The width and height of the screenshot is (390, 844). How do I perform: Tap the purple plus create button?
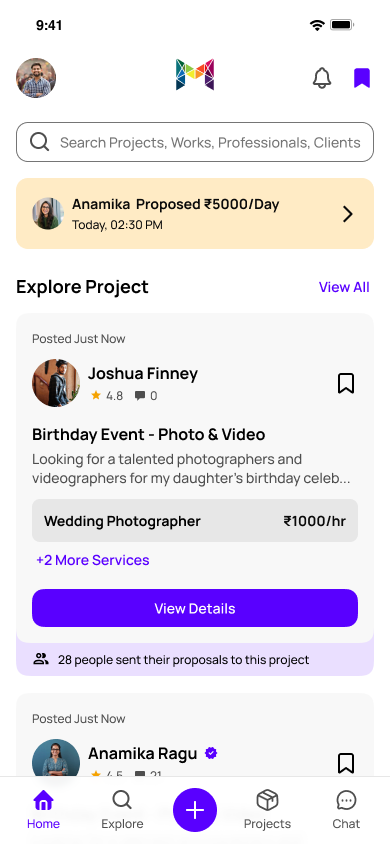coord(195,810)
